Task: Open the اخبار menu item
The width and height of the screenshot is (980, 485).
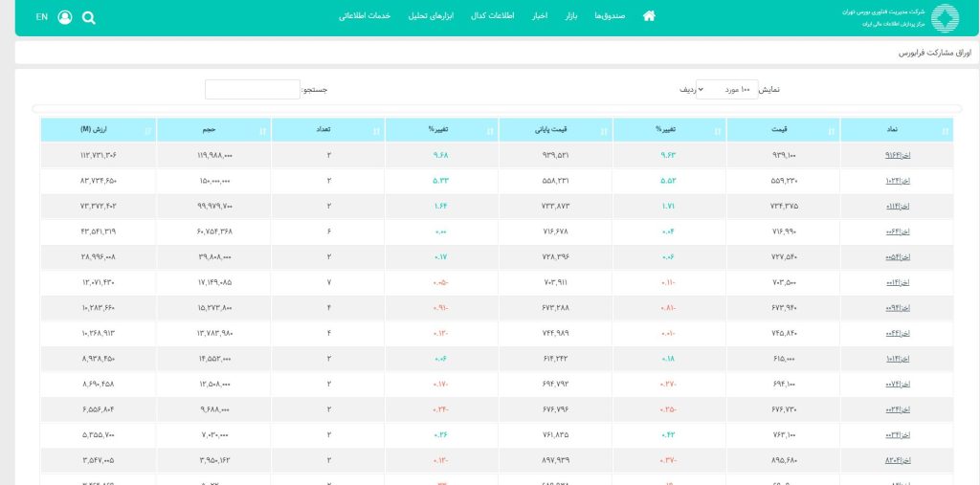Action: tap(540, 16)
